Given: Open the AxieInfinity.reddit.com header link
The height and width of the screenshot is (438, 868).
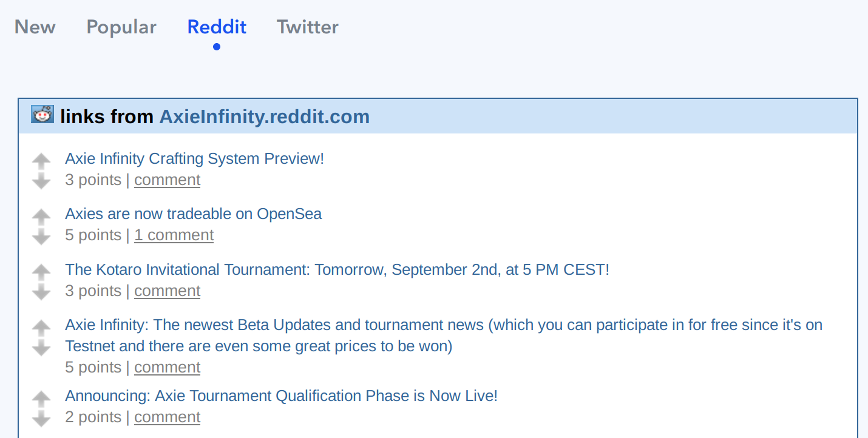Looking at the screenshot, I should [x=264, y=116].
